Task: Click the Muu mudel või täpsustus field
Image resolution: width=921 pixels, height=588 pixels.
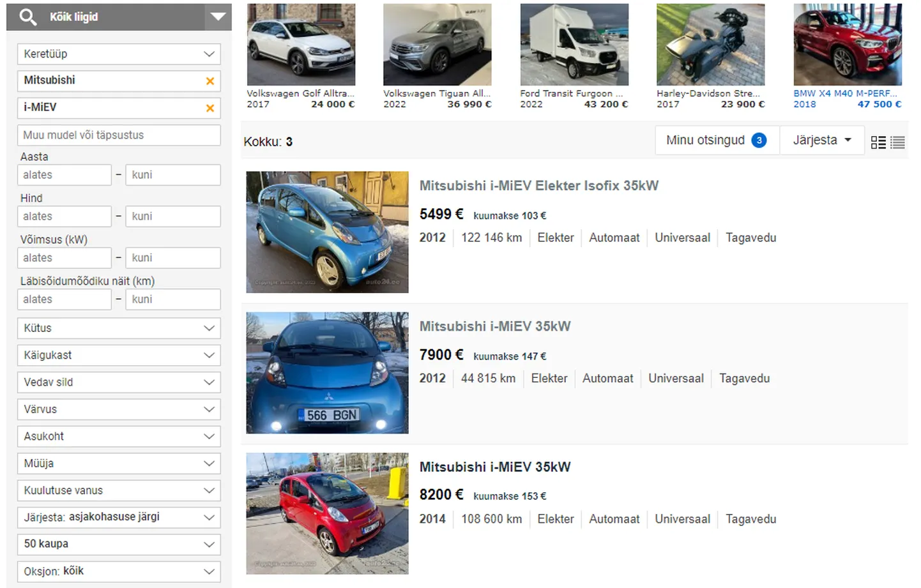Action: [119, 135]
